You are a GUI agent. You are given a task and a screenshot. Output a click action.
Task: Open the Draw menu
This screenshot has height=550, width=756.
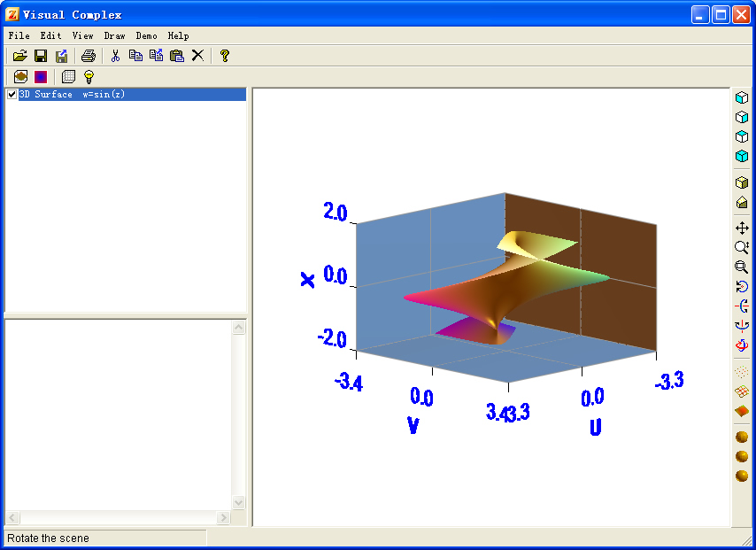click(x=114, y=35)
